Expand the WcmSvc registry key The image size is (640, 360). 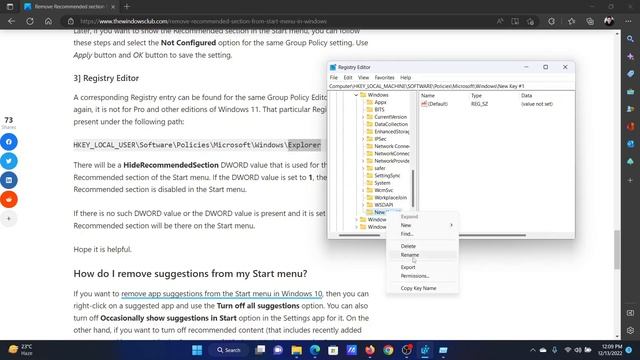point(363,190)
